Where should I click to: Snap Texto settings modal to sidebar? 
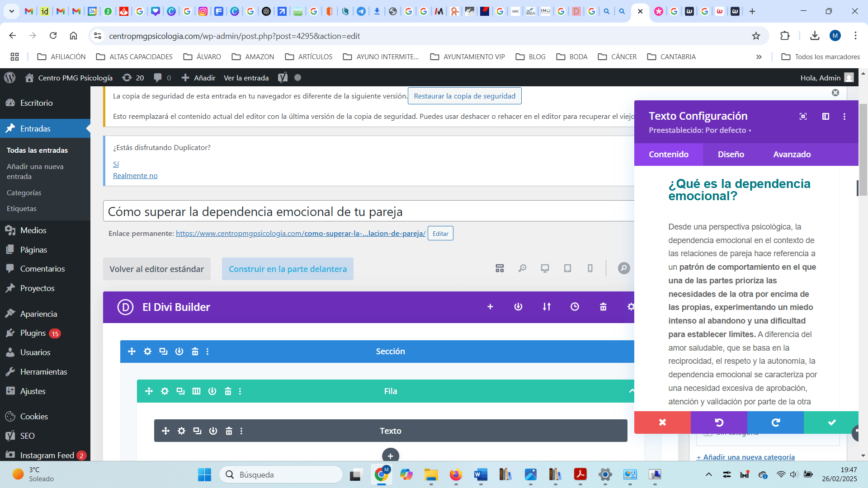pos(826,117)
